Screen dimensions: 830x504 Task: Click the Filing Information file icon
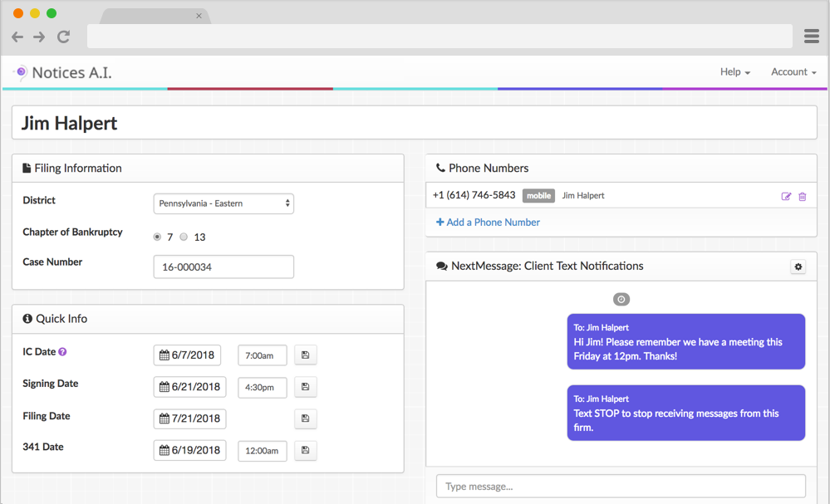point(27,169)
